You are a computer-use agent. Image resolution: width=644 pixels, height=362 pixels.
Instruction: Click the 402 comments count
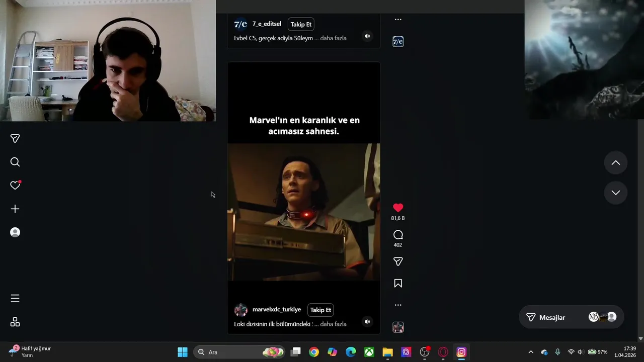click(398, 245)
